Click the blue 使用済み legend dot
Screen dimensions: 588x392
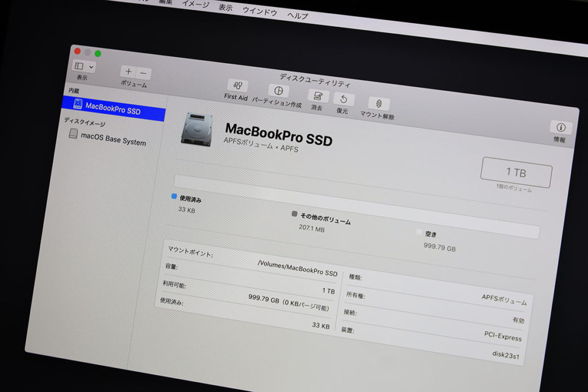(x=174, y=196)
